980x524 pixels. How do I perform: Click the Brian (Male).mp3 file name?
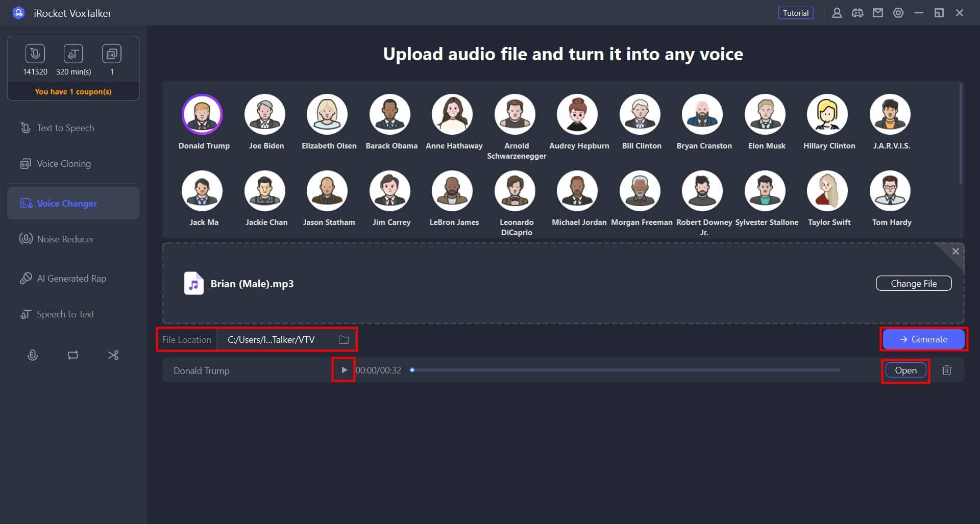[x=252, y=284]
